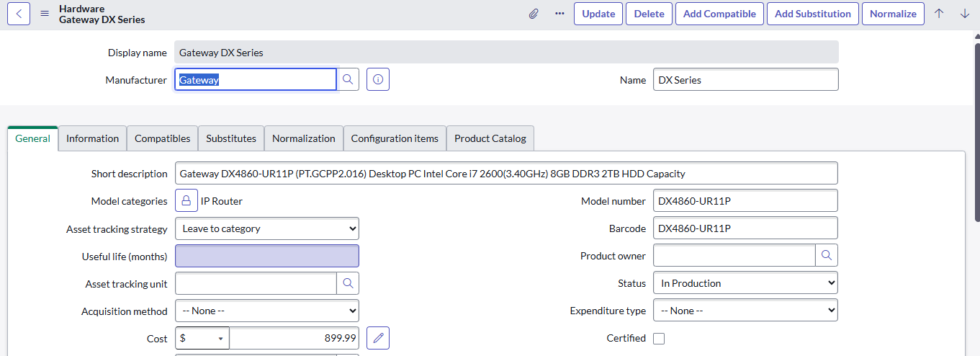This screenshot has height=356, width=980.
Task: Edit Cost with pencil icon
Action: (x=378, y=338)
